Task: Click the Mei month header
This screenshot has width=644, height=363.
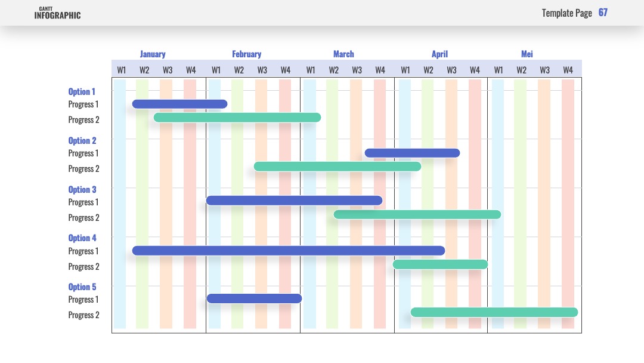Action: coord(527,54)
